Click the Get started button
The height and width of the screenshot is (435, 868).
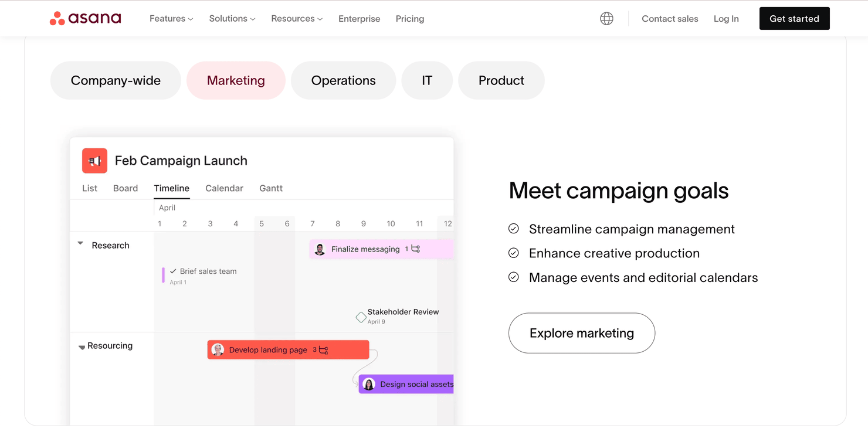pyautogui.click(x=794, y=19)
